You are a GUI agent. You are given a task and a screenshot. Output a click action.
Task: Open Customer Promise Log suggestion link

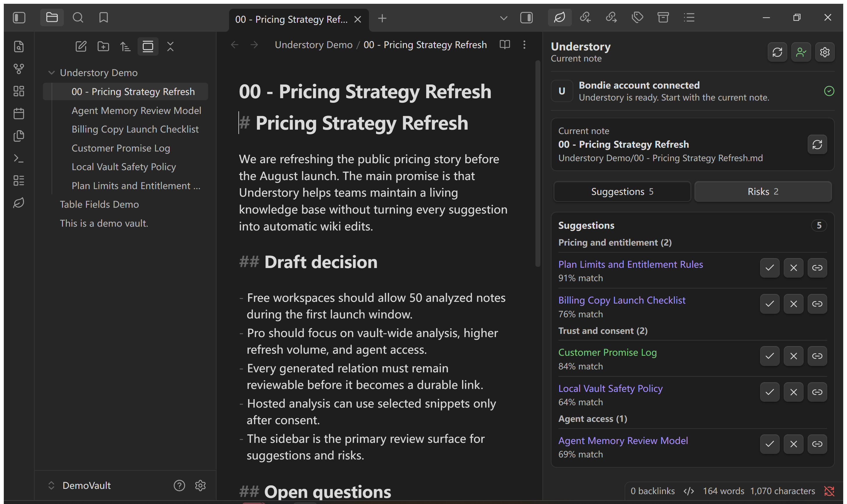(x=607, y=352)
